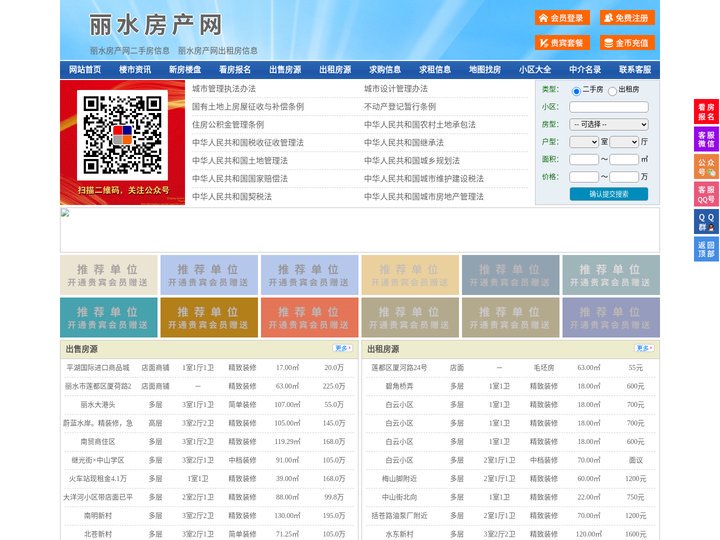Click the 丽水房产网 site logo
The image size is (720, 540).
[x=156, y=25]
